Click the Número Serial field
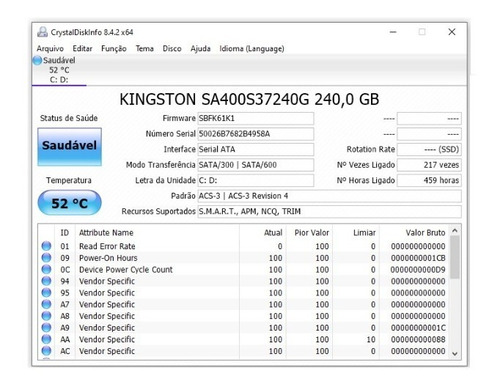500x387 pixels. (x=256, y=134)
